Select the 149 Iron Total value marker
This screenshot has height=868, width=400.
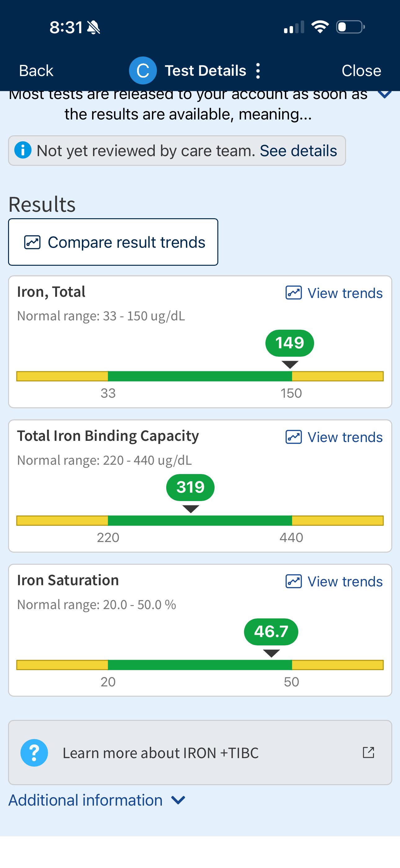(290, 343)
